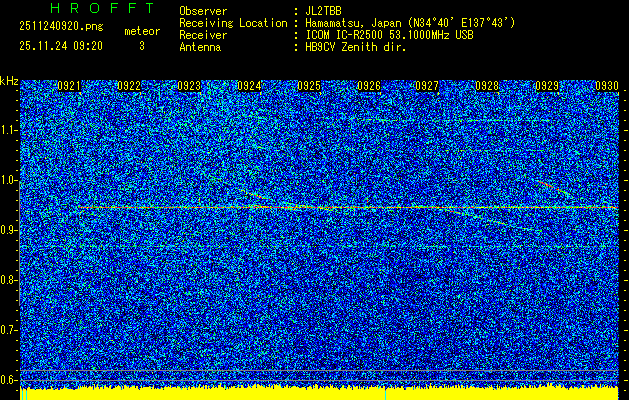Click the 1.0 kHz frequency label
The height and width of the screenshot is (400, 629).
(x=9, y=180)
